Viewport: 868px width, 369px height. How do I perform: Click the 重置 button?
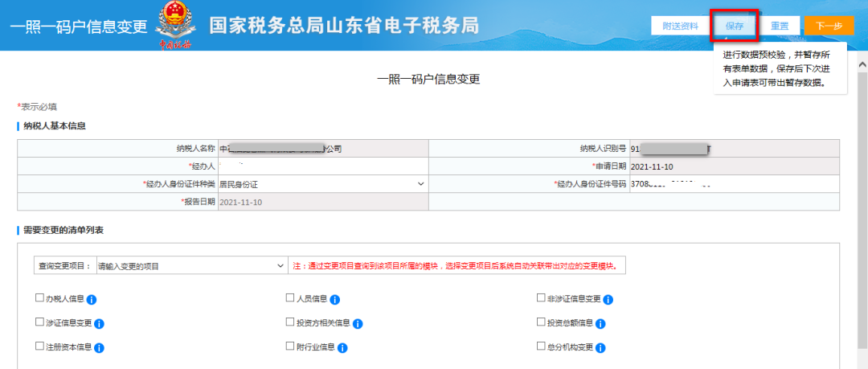point(780,26)
